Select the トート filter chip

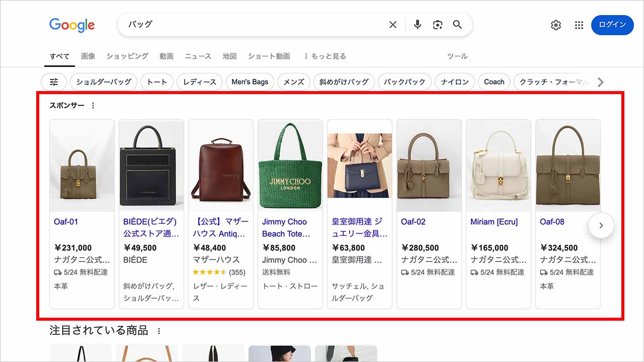tap(157, 82)
